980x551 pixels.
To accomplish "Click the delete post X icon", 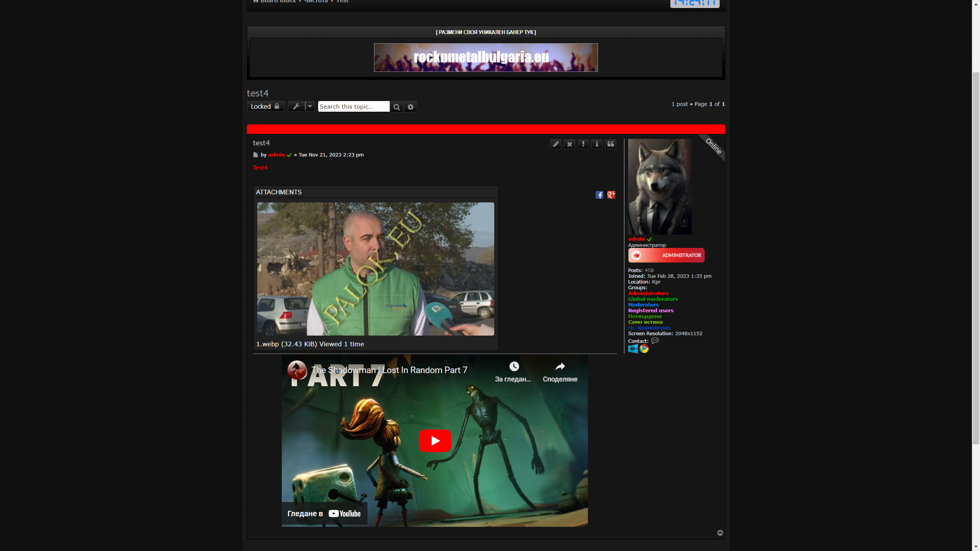I will (569, 144).
